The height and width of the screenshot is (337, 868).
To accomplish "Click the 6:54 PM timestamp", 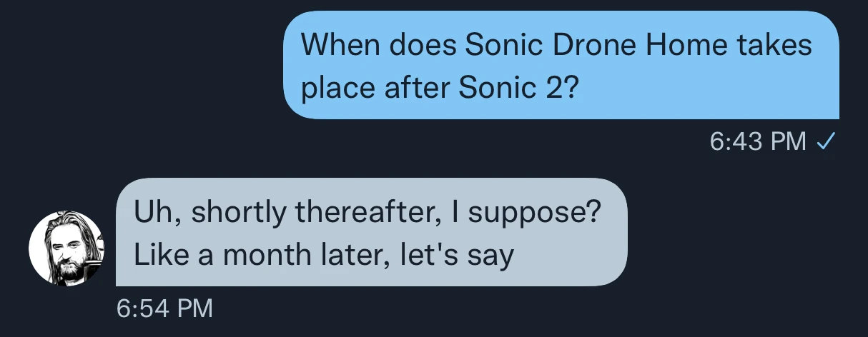I will pyautogui.click(x=164, y=308).
